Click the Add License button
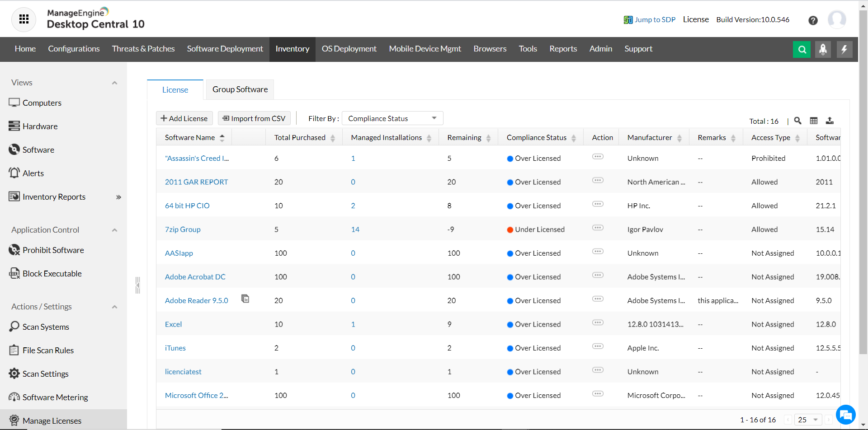 tap(184, 118)
